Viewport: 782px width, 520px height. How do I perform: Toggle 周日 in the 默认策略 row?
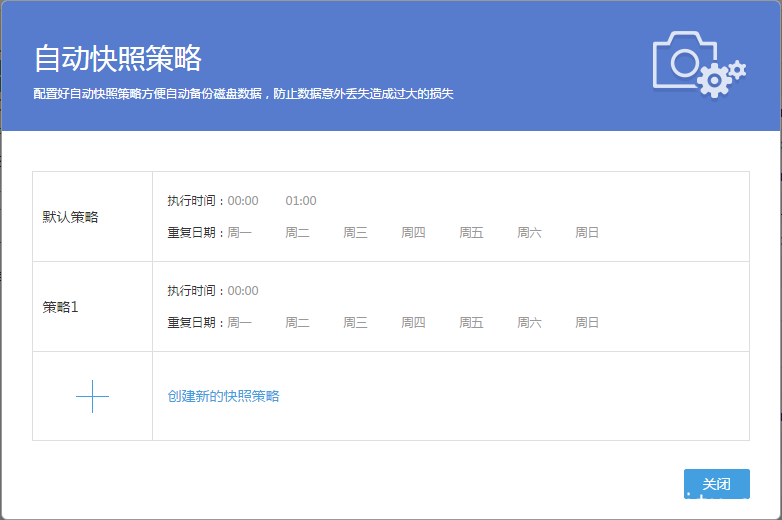pos(587,233)
